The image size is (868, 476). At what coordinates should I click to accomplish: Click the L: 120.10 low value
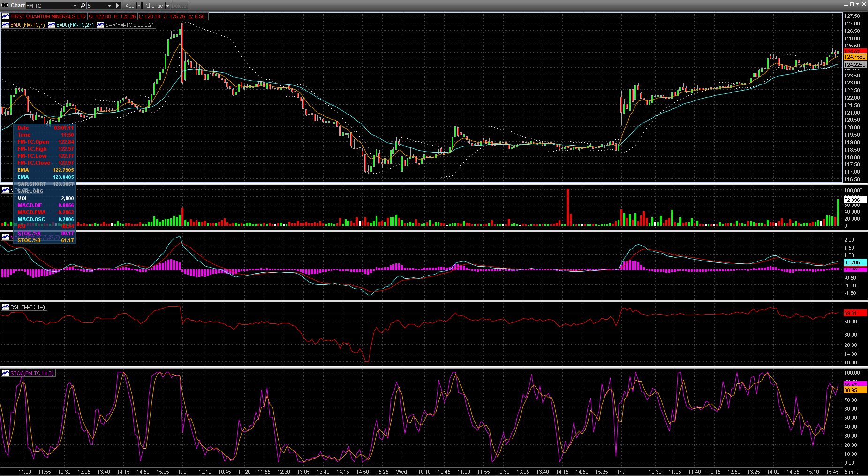coord(150,16)
